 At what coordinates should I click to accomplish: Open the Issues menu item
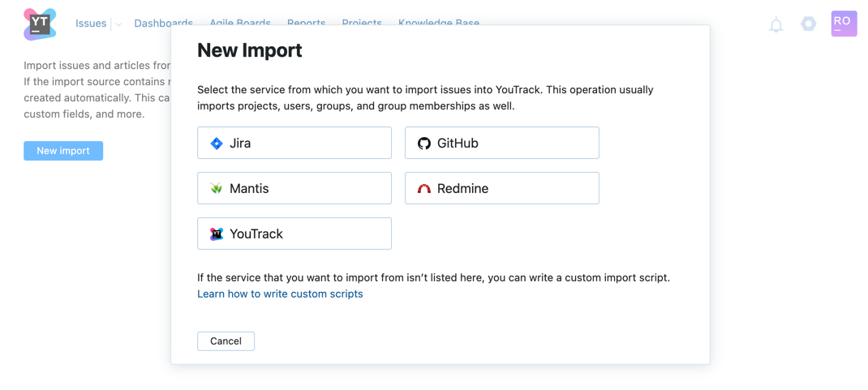[x=91, y=24]
